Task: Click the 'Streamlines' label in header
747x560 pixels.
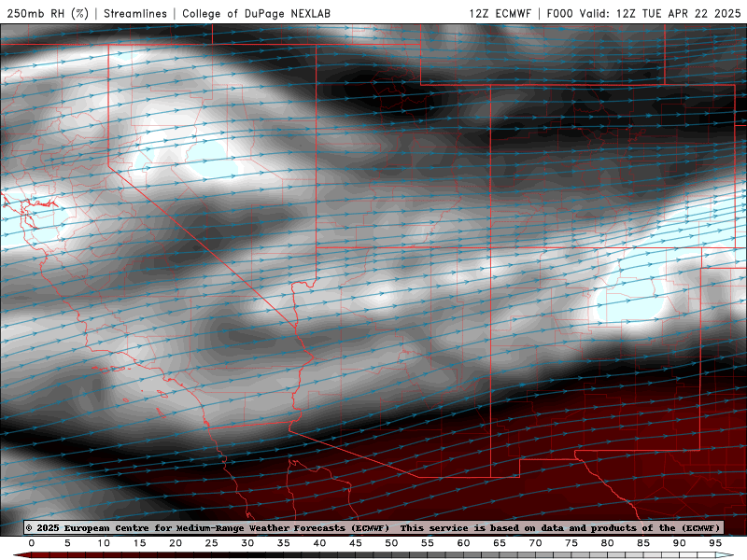Action: point(135,13)
